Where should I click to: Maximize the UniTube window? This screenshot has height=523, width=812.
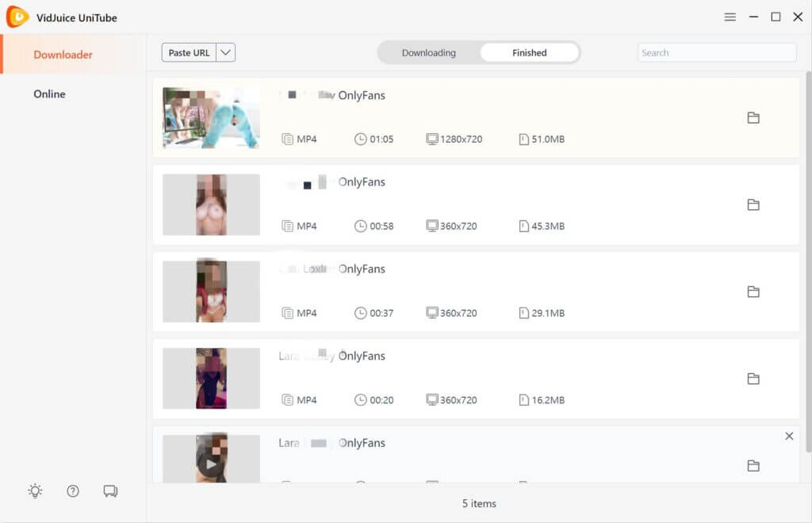(776, 17)
